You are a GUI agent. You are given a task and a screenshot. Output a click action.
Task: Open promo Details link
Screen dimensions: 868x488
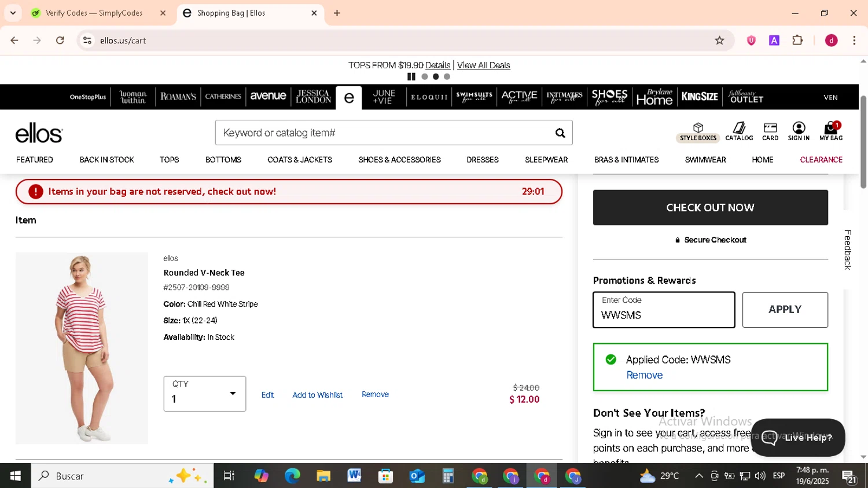[x=437, y=65]
